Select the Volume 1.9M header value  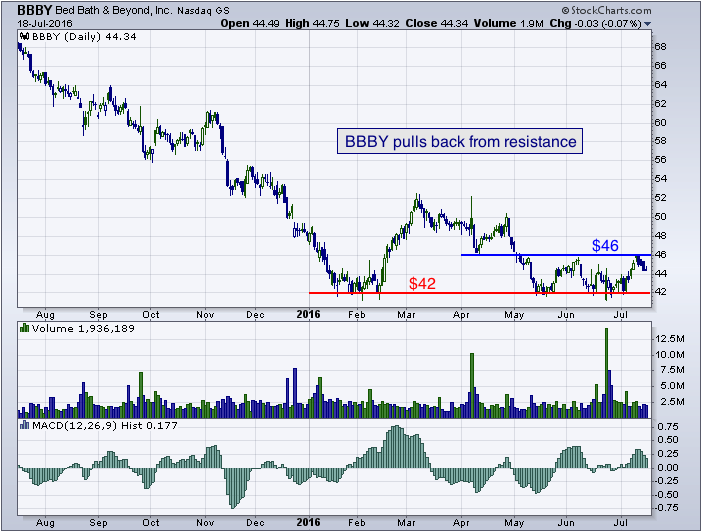tap(509, 24)
